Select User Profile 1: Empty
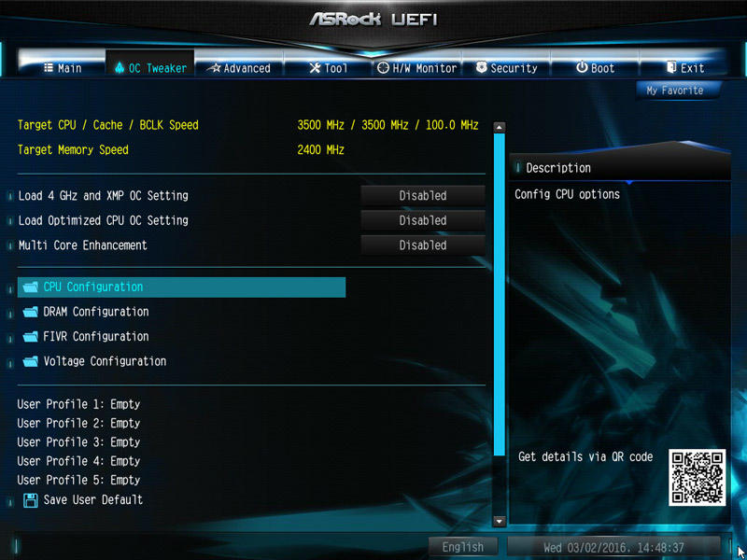The width and height of the screenshot is (747, 560). (x=78, y=404)
